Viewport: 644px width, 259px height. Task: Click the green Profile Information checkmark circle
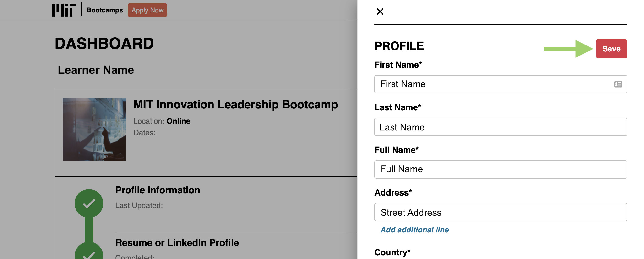[x=89, y=203]
